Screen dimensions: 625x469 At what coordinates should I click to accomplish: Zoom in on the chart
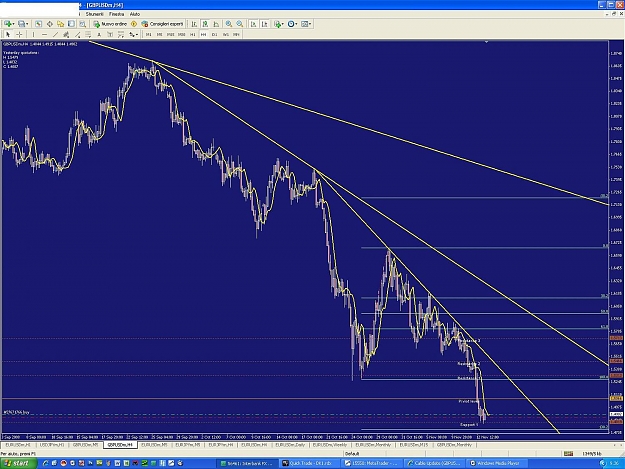(229, 24)
